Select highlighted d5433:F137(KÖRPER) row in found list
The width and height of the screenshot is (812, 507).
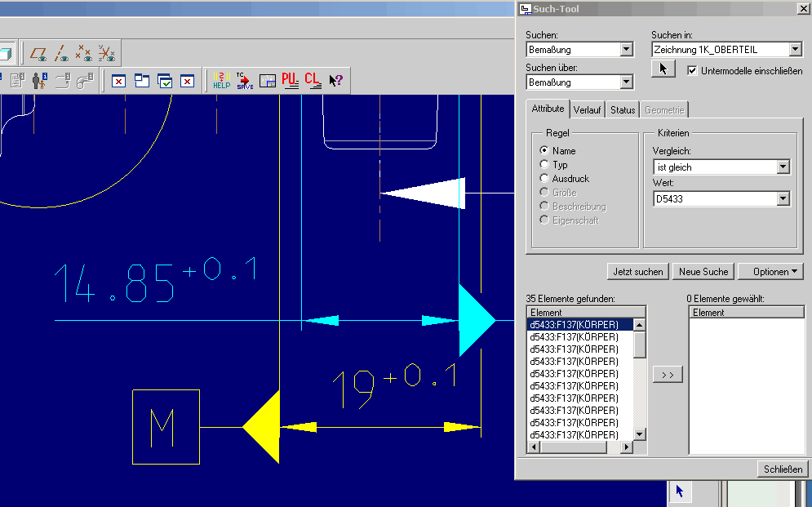[580, 325]
